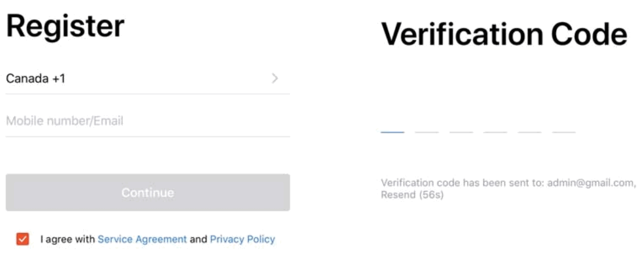Click the Register heading

65,26
